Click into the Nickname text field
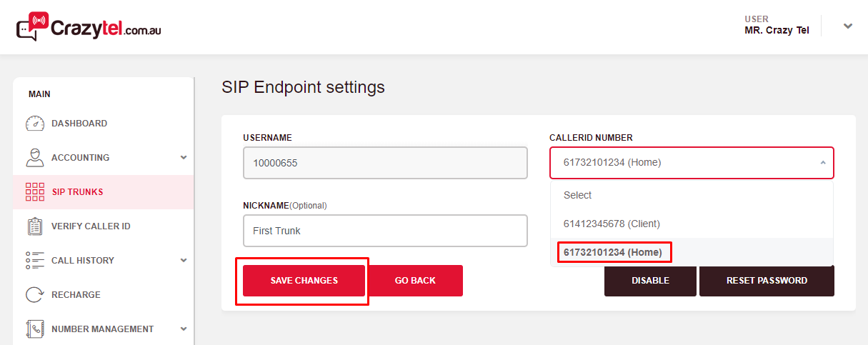This screenshot has width=868, height=345. pos(385,231)
